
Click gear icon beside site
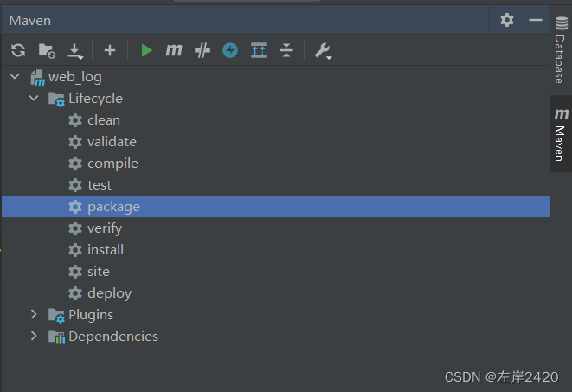(x=75, y=272)
